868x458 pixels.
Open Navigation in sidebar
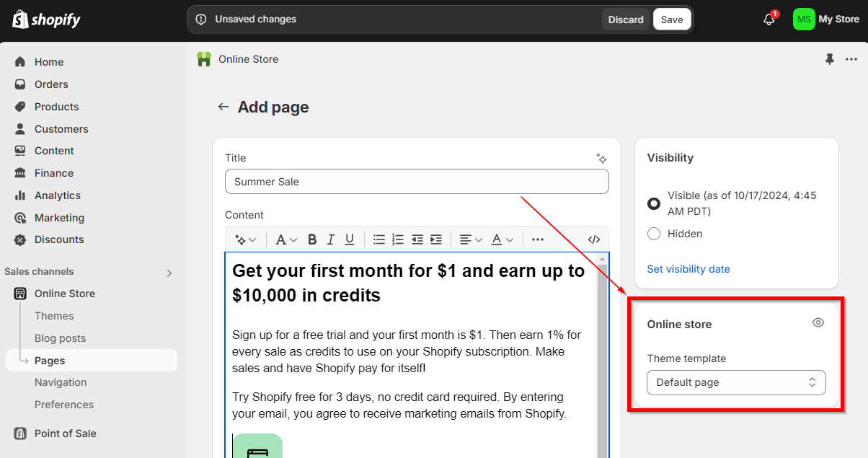61,382
